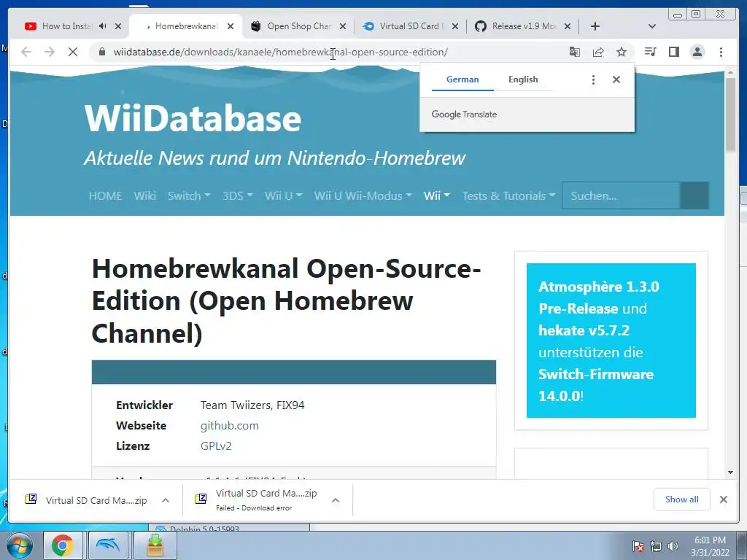747x560 pixels.
Task: Click the Suchen search field
Action: [622, 195]
